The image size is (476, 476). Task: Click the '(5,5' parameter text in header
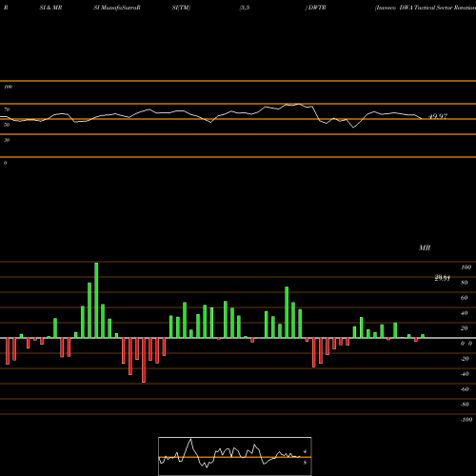[x=245, y=8]
